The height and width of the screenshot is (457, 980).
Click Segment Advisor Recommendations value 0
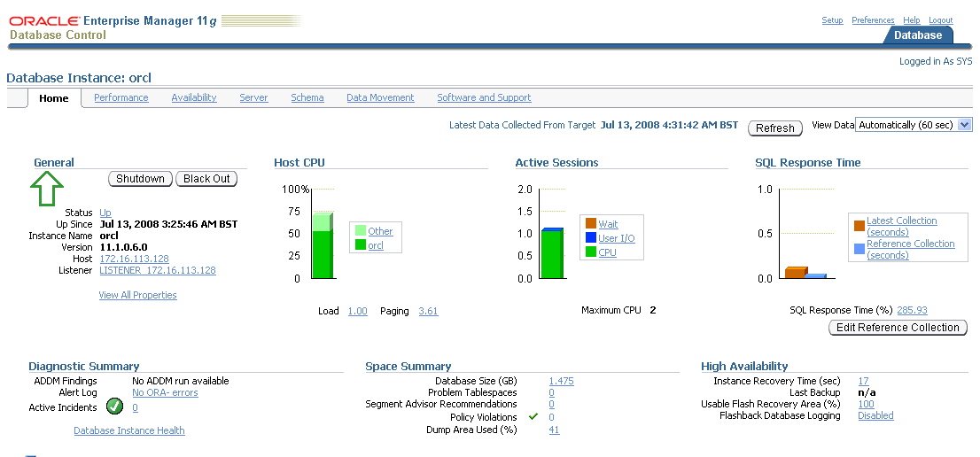pyautogui.click(x=551, y=404)
